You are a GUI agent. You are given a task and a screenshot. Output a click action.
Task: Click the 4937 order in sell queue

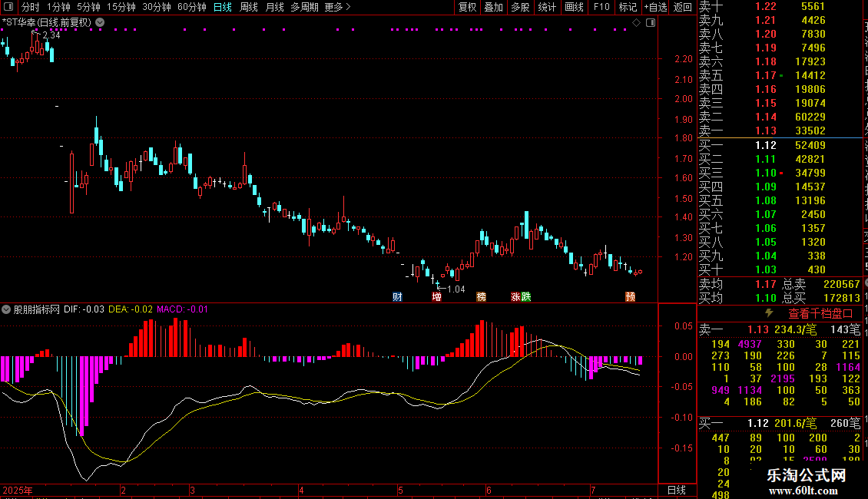tap(750, 344)
